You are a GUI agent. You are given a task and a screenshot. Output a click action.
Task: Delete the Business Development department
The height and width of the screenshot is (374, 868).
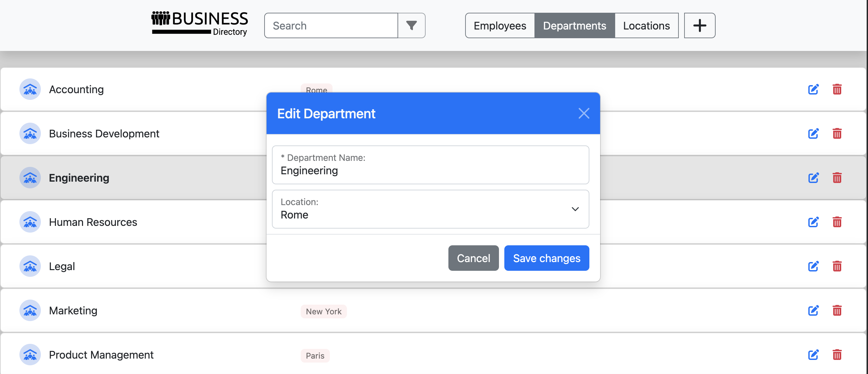[837, 133]
